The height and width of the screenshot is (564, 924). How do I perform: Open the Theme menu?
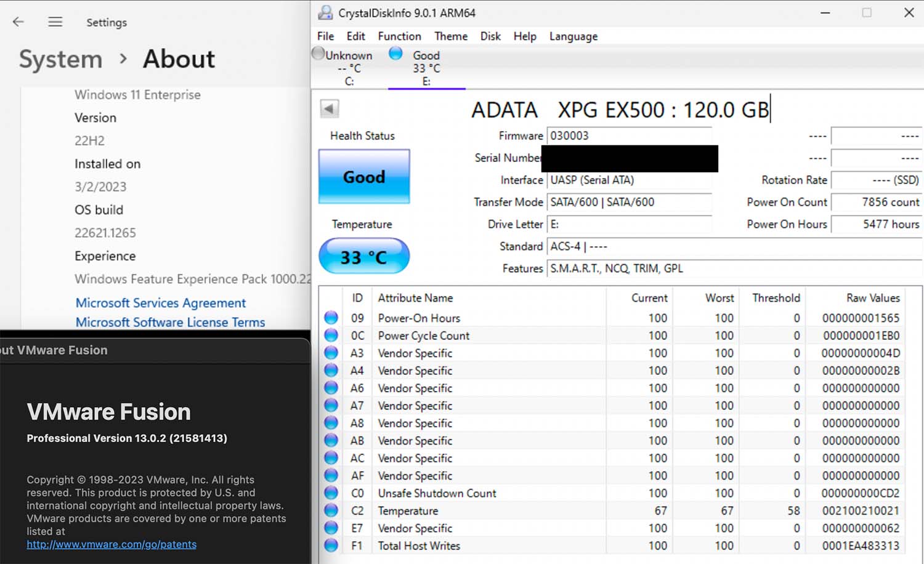pos(451,36)
